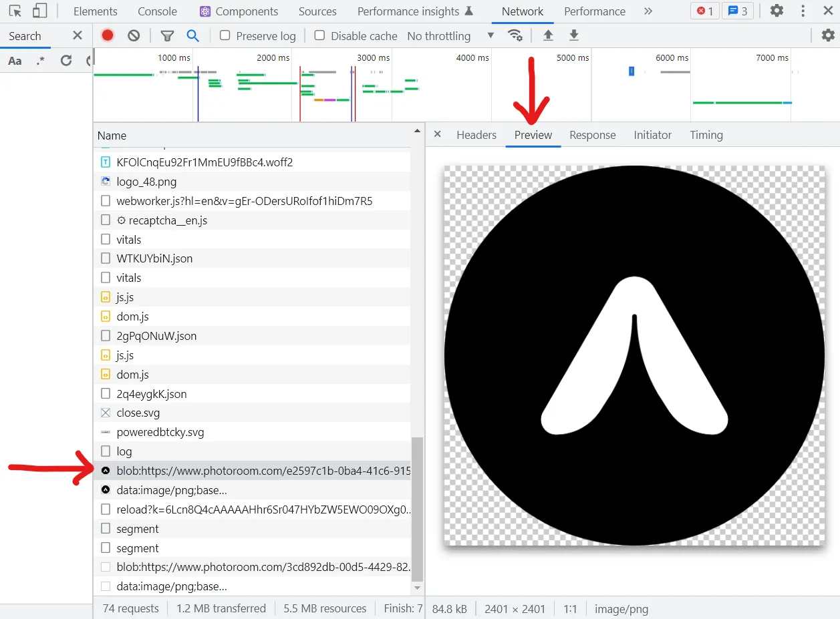The width and height of the screenshot is (840, 619).
Task: Open network conditions Wi-Fi gear icon
Action: [x=515, y=36]
